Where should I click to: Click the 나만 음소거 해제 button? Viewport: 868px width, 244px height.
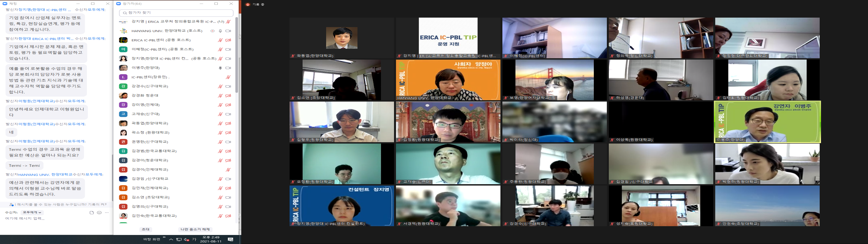pos(195,230)
